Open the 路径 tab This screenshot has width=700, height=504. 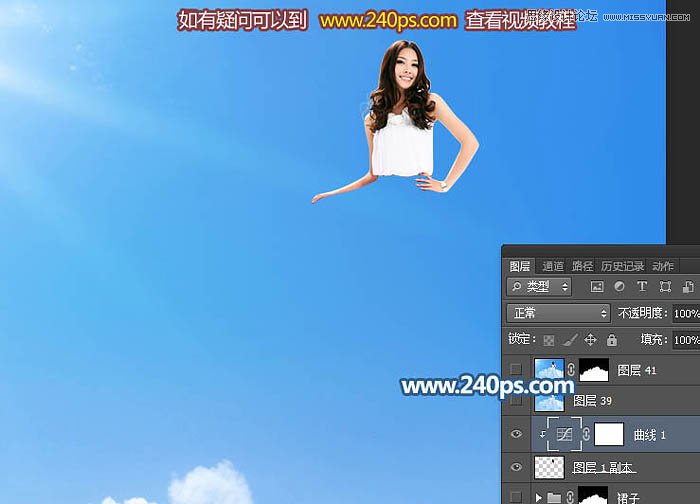582,266
